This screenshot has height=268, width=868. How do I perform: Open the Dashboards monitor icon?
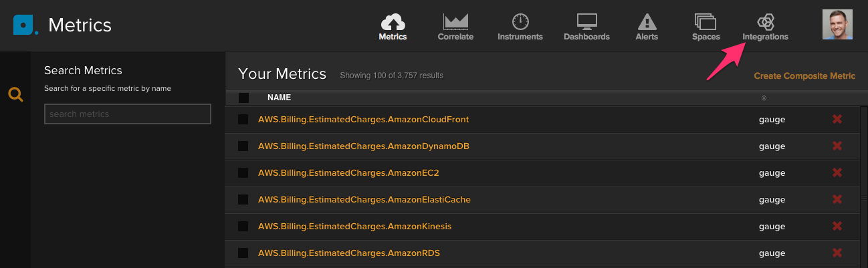(x=586, y=21)
